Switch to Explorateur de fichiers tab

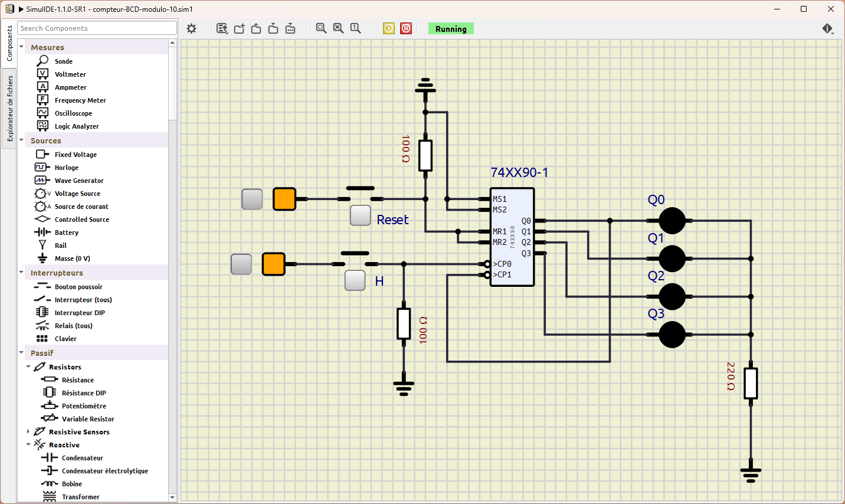(x=9, y=109)
